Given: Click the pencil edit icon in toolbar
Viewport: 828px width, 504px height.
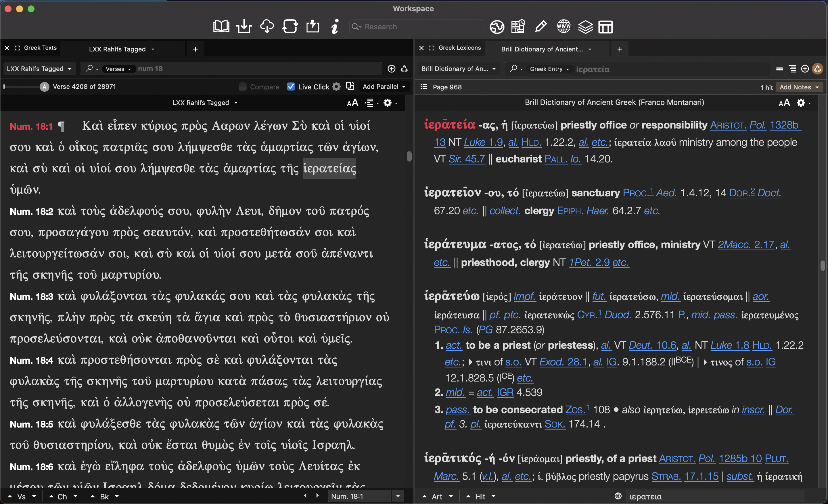Looking at the screenshot, I should click(541, 26).
